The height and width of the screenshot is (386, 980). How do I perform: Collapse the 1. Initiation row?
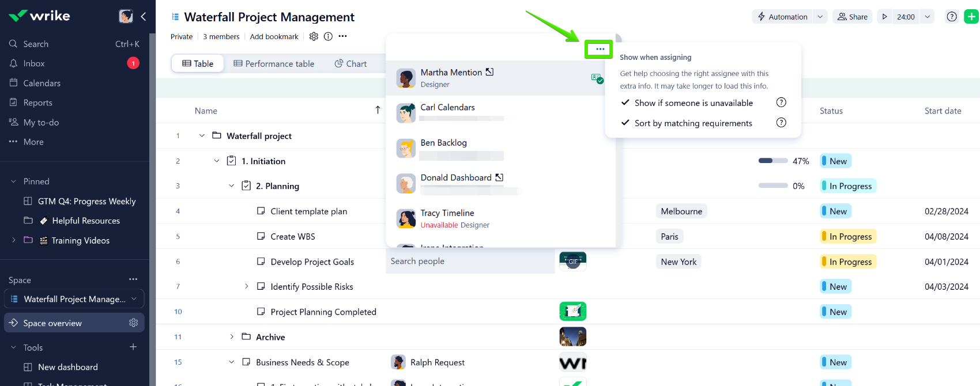[217, 161]
